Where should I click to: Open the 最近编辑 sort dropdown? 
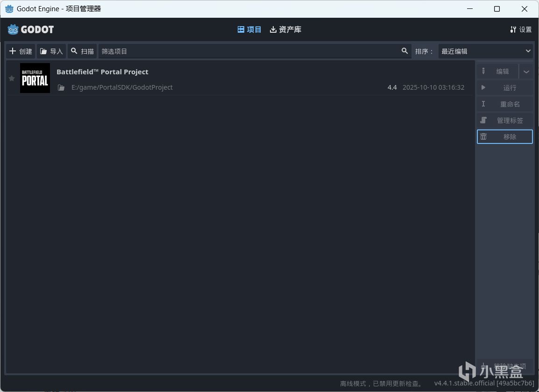pos(485,51)
